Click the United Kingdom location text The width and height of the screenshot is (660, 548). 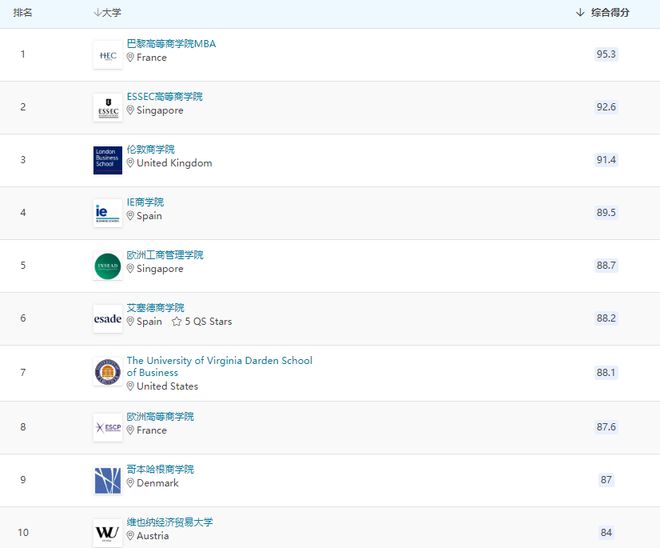(174, 163)
